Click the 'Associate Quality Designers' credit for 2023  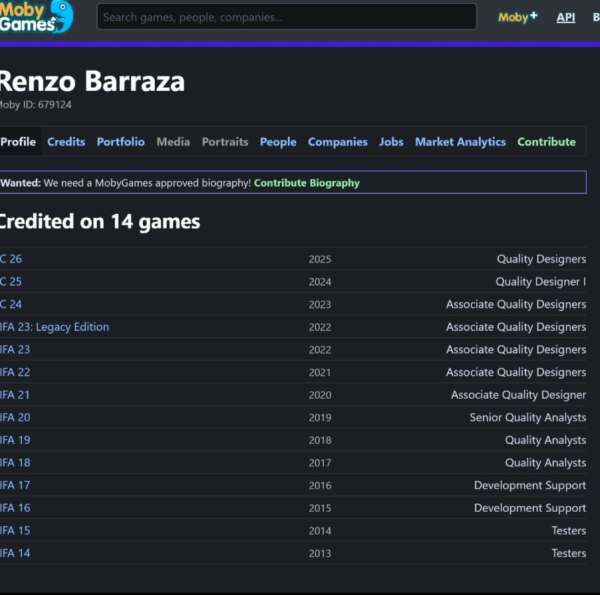[x=516, y=304]
